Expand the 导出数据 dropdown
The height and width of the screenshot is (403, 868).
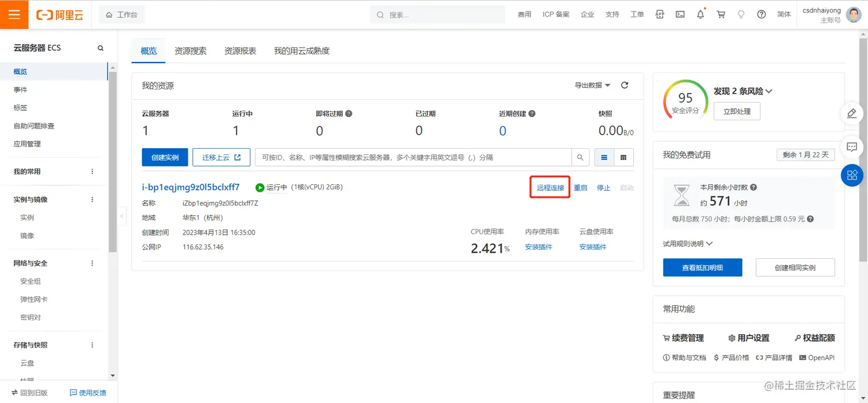pyautogui.click(x=591, y=85)
